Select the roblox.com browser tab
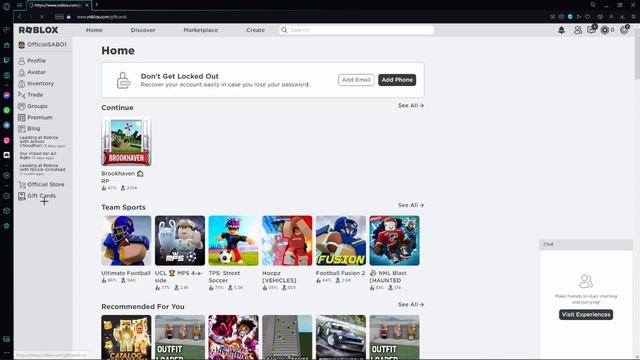Image resolution: width=640 pixels, height=360 pixels. [x=59, y=5]
